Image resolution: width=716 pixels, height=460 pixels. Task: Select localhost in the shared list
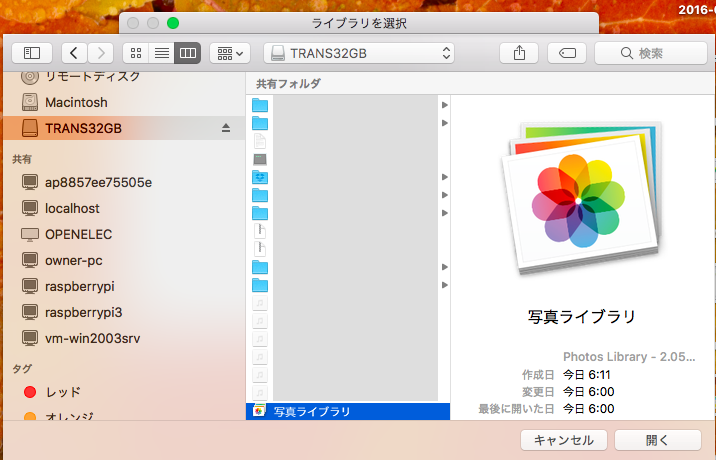point(124,208)
